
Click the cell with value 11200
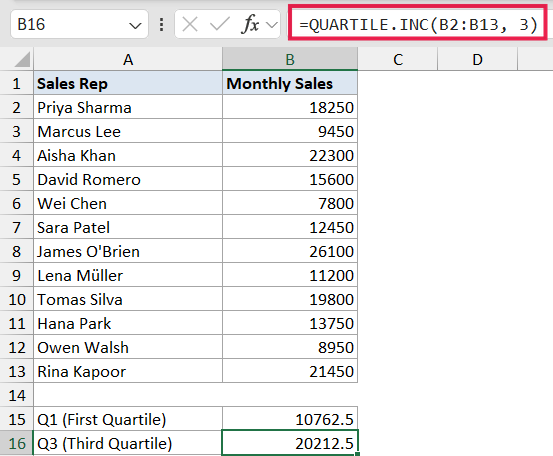tap(290, 275)
